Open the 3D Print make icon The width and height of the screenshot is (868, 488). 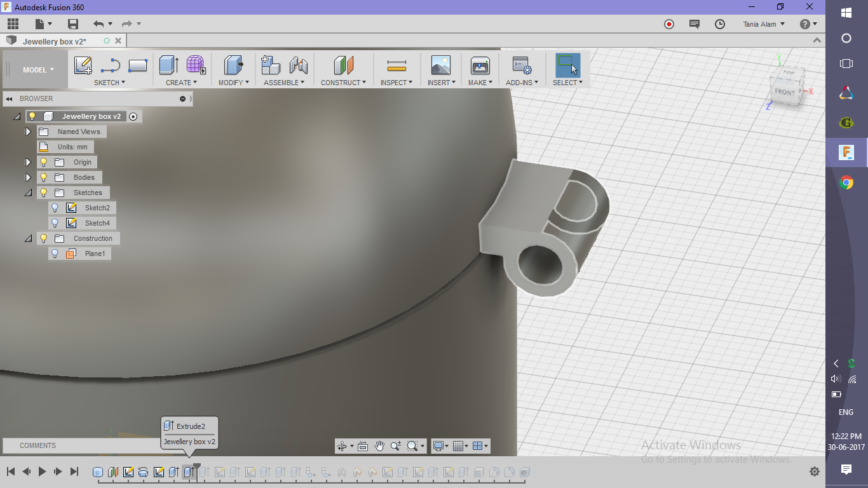click(480, 65)
